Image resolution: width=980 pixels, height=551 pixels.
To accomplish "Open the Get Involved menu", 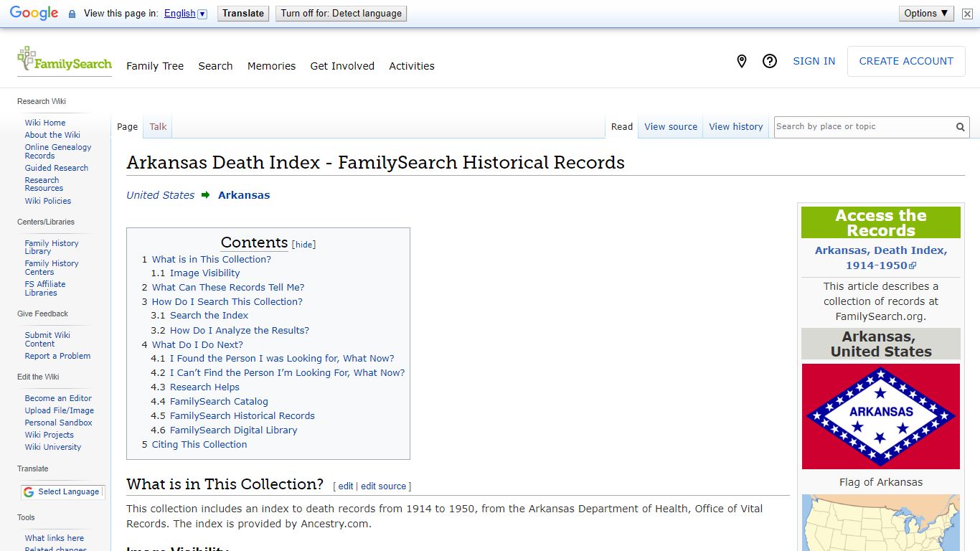I will click(x=342, y=66).
